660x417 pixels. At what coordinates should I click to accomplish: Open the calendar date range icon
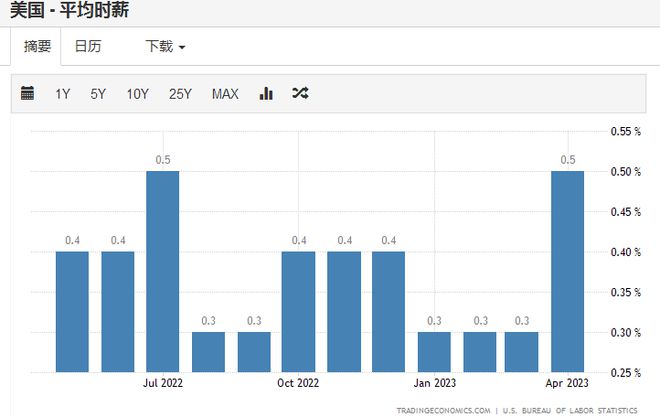(27, 93)
